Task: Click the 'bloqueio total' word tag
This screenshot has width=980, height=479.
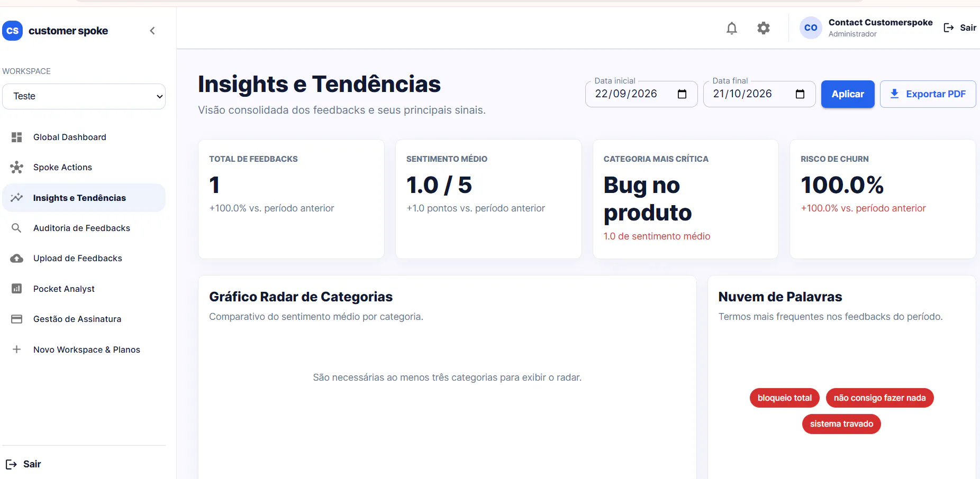Action: click(785, 398)
